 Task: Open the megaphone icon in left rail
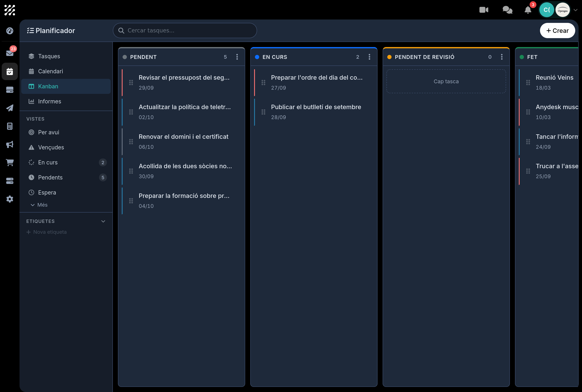point(10,145)
